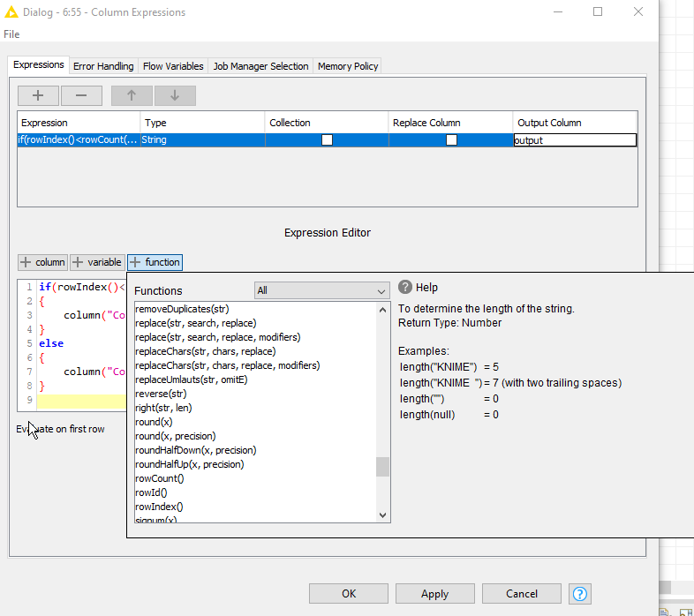Click the Collection column header
Image resolution: width=694 pixels, height=616 pixels.
[x=327, y=123]
